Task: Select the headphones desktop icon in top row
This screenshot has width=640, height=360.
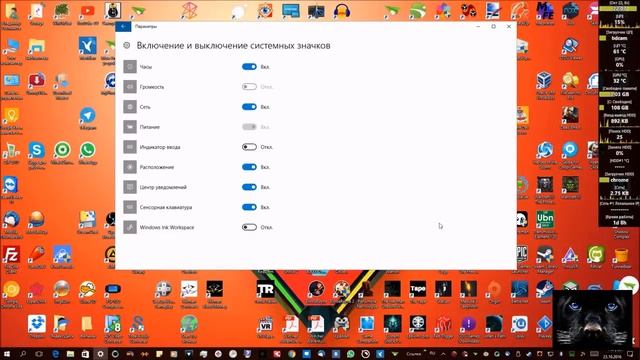Action: [x=342, y=11]
